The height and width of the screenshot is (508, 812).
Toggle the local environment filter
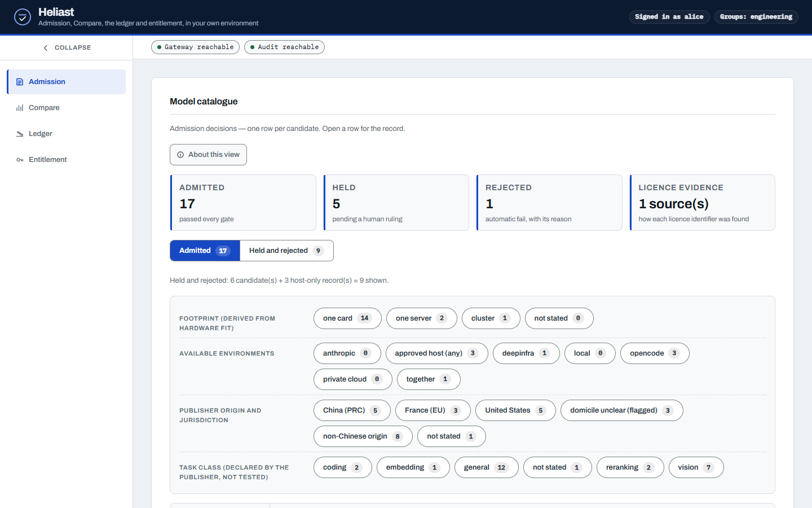(x=590, y=353)
